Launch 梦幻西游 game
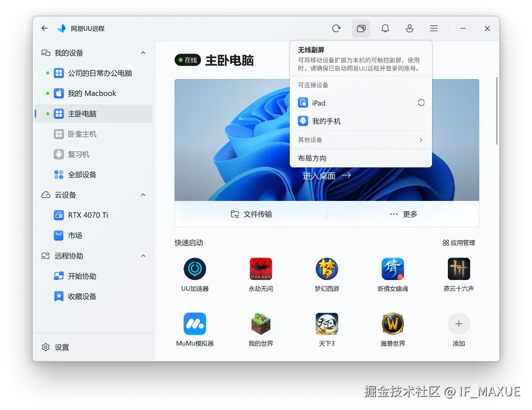Image resolution: width=532 pixels, height=410 pixels. click(327, 275)
